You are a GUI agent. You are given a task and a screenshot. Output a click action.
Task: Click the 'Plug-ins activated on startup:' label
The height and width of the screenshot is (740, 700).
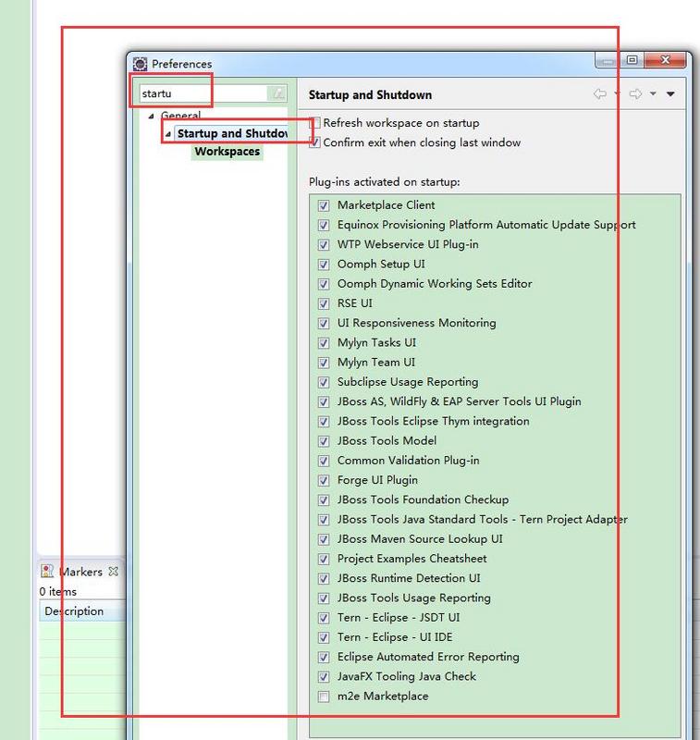tap(385, 182)
